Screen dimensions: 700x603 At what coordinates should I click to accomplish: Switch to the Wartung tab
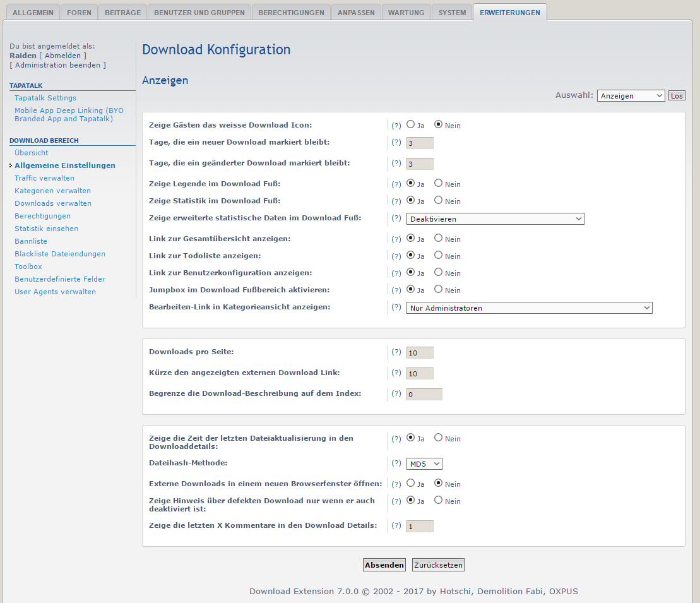(x=406, y=13)
